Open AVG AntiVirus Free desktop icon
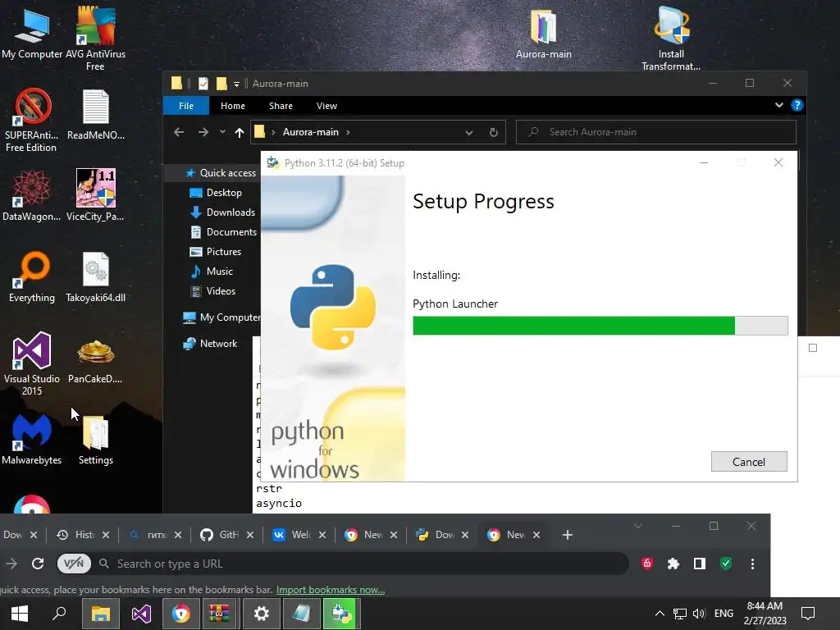The image size is (840, 630). pos(95,38)
